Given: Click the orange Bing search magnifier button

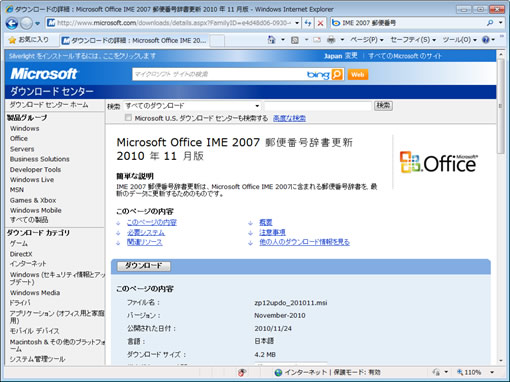Looking at the screenshot, I should (337, 74).
